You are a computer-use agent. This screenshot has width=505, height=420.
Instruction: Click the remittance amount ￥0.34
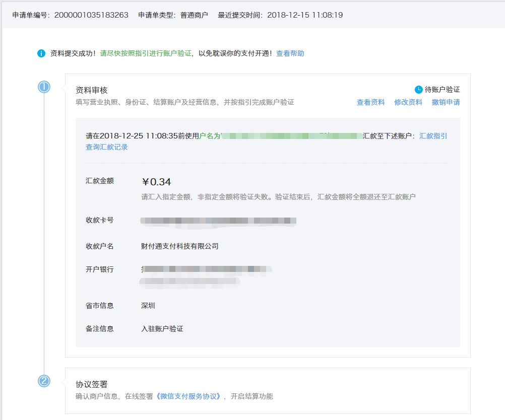[x=156, y=182]
